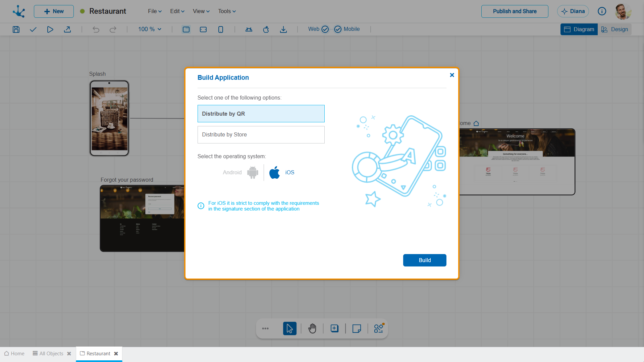This screenshot has height=362, width=644.
Task: Select Distribute by QR option
Action: (261, 114)
